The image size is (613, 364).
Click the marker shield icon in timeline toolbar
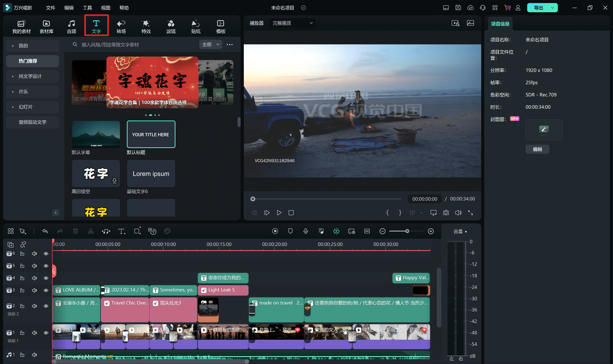pos(290,231)
